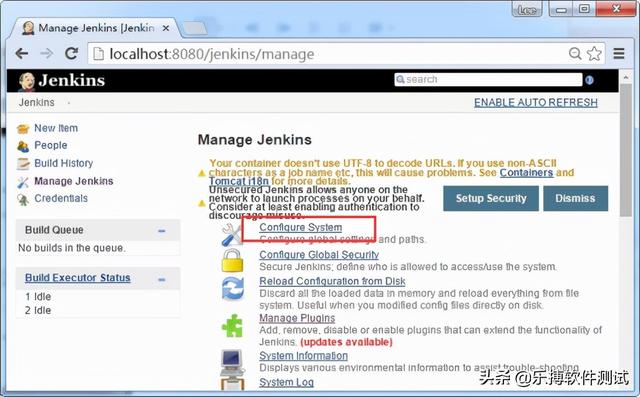The height and width of the screenshot is (397, 640).
Task: Click the Jenkins breadcrumb item
Action: click(36, 102)
